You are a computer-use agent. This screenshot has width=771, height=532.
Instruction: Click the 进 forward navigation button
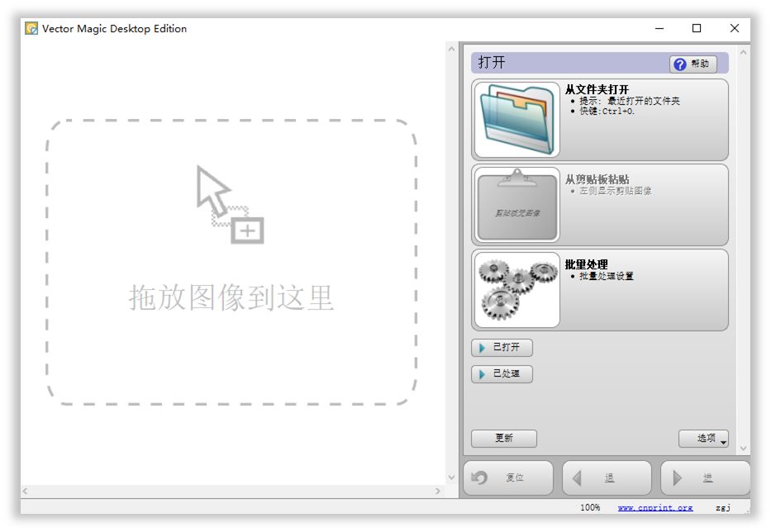pyautogui.click(x=705, y=477)
